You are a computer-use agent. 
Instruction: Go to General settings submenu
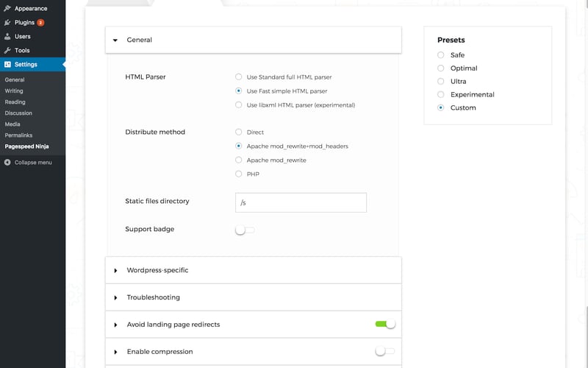pos(15,79)
